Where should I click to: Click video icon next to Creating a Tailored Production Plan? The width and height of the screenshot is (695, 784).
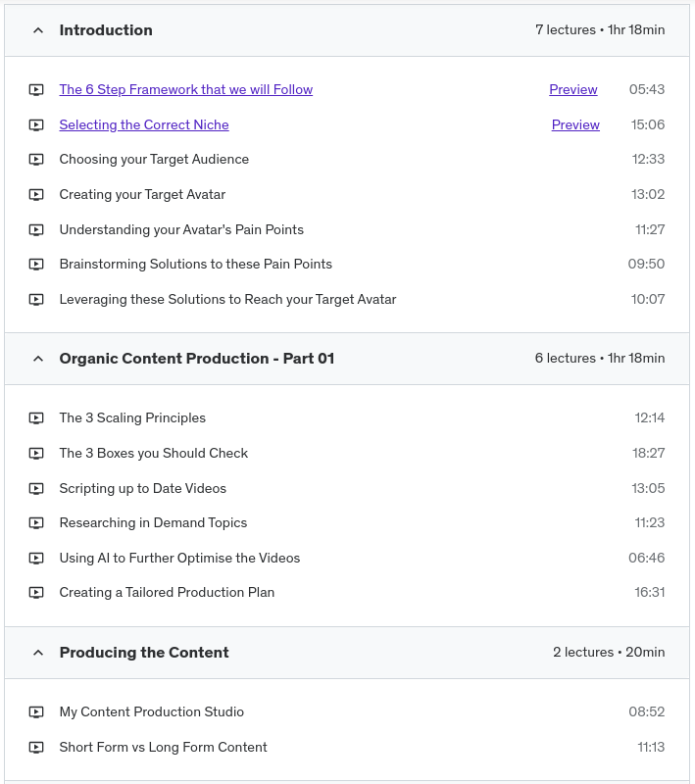(x=36, y=593)
